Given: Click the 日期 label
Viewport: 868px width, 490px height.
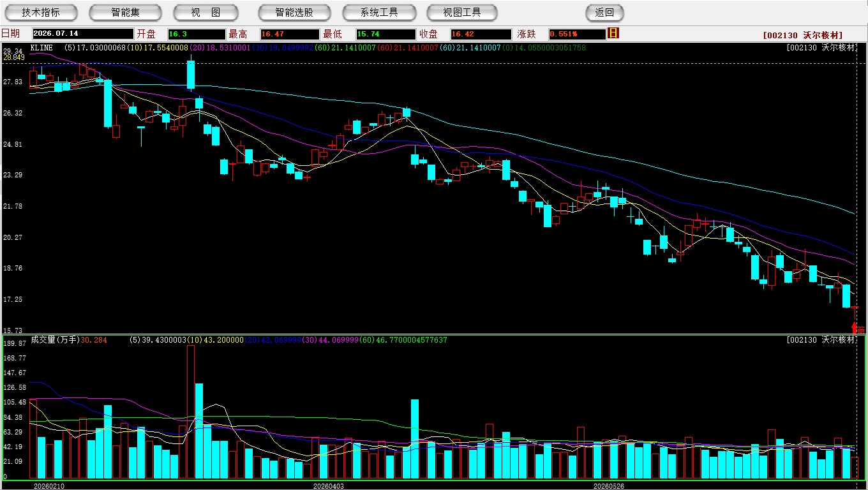Looking at the screenshot, I should tap(10, 34).
